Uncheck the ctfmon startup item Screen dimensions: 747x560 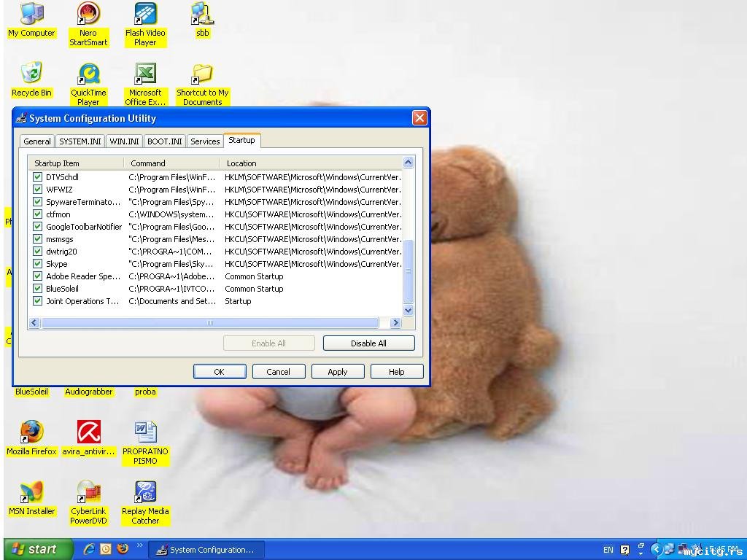37,214
